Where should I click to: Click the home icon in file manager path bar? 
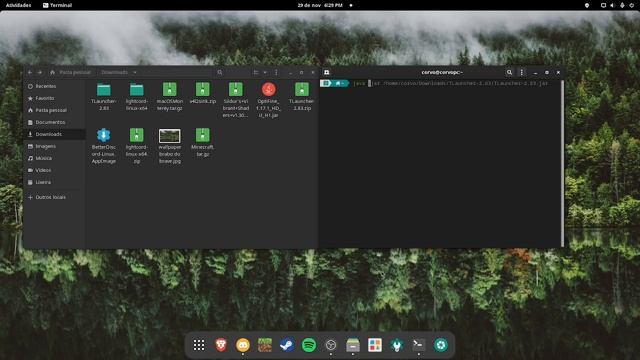52,72
